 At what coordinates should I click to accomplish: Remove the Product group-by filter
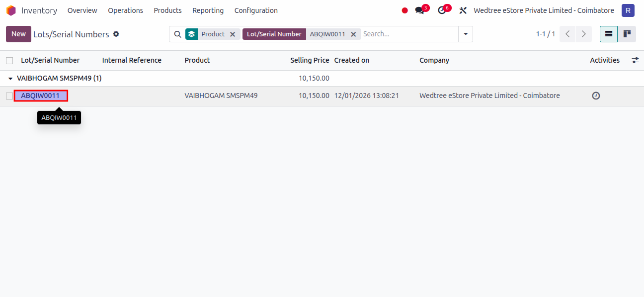(233, 34)
